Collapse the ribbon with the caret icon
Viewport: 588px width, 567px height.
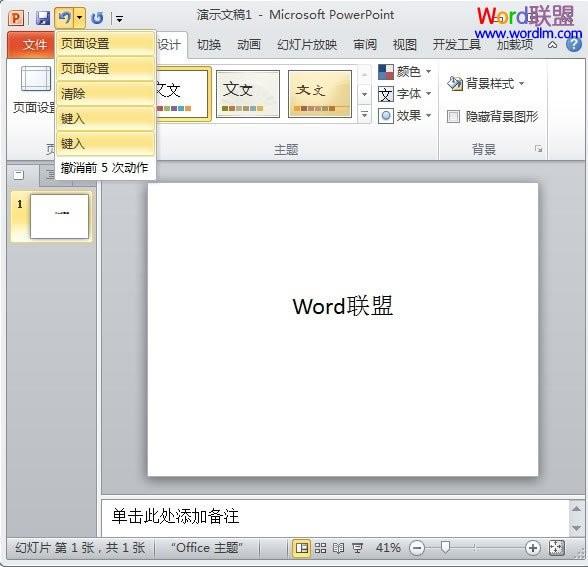(x=552, y=45)
